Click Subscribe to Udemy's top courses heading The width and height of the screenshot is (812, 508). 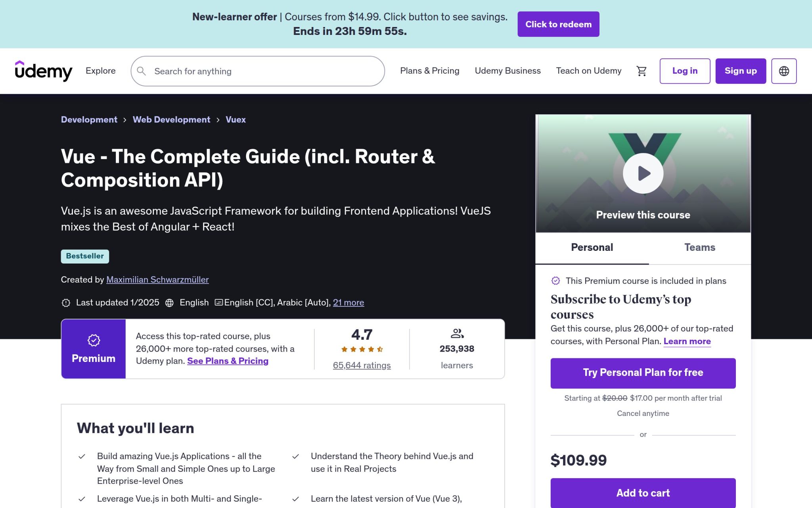pyautogui.click(x=621, y=306)
